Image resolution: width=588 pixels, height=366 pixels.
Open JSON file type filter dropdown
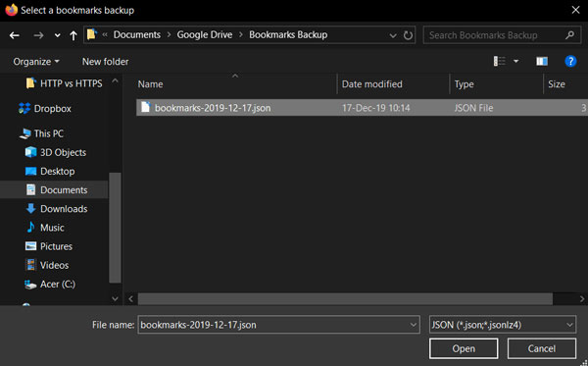[503, 325]
